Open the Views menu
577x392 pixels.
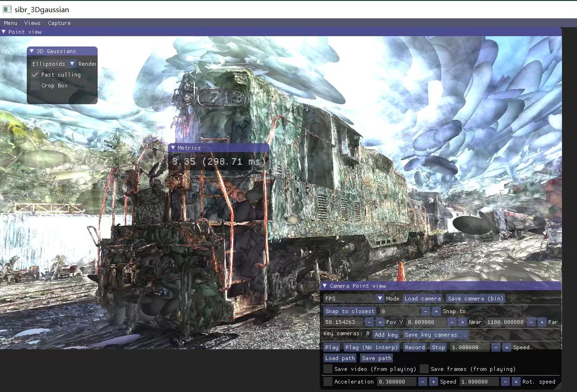click(x=32, y=23)
